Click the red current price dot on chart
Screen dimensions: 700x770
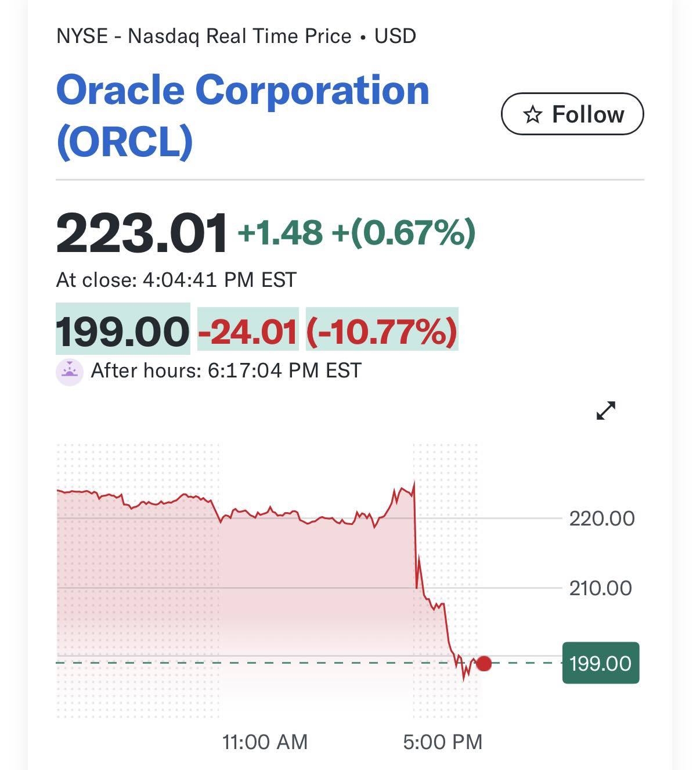[x=483, y=663]
